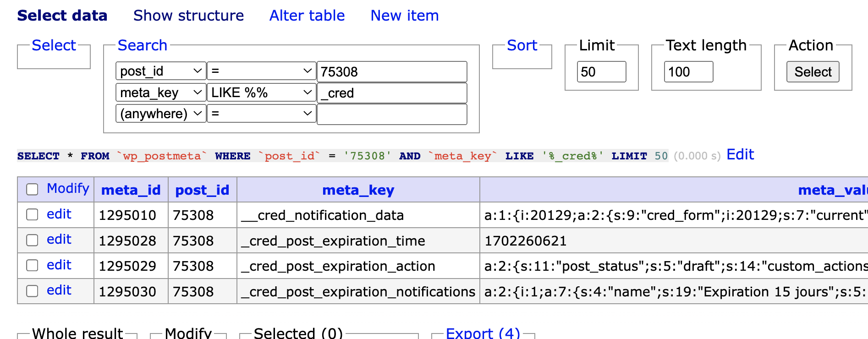Open the (anywhere) column dropdown
This screenshot has height=339, width=868.
[161, 114]
